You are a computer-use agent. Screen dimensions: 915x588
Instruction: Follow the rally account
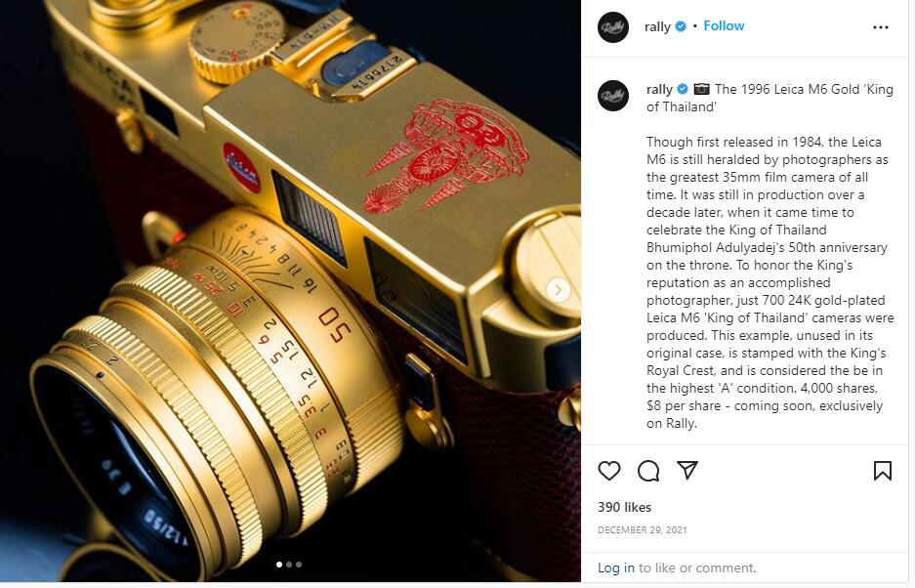(x=724, y=25)
